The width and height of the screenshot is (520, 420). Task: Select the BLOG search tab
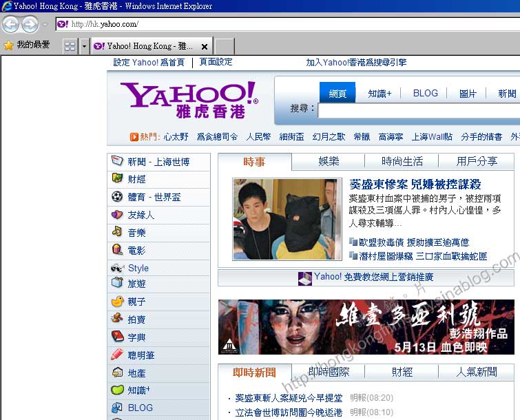(x=425, y=94)
